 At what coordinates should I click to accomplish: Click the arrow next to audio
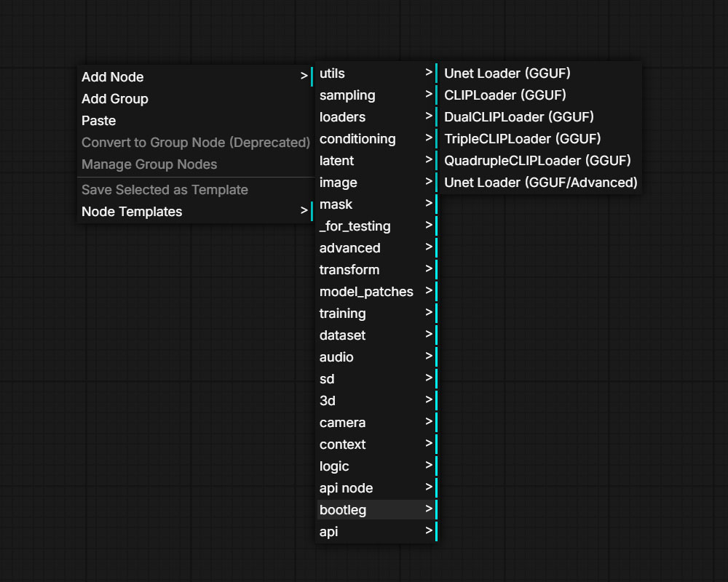point(429,357)
